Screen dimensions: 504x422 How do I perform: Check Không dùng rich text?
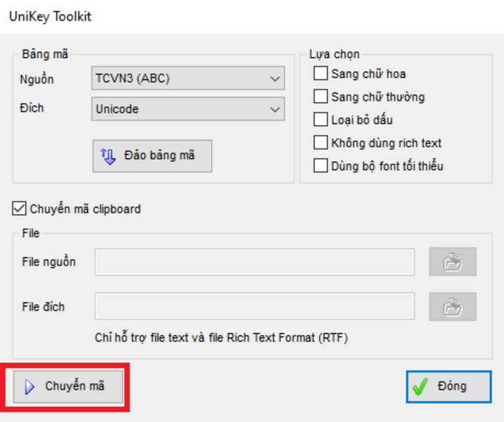click(321, 143)
